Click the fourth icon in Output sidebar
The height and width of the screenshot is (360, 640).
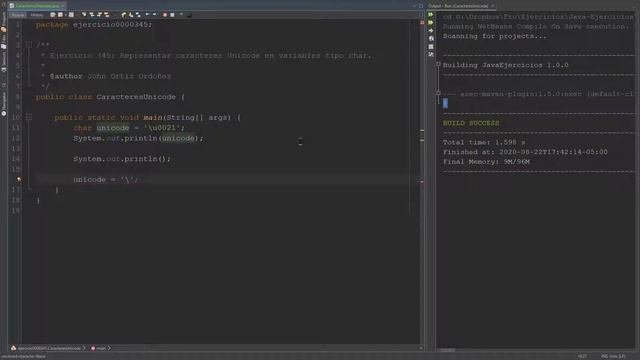pos(431,38)
